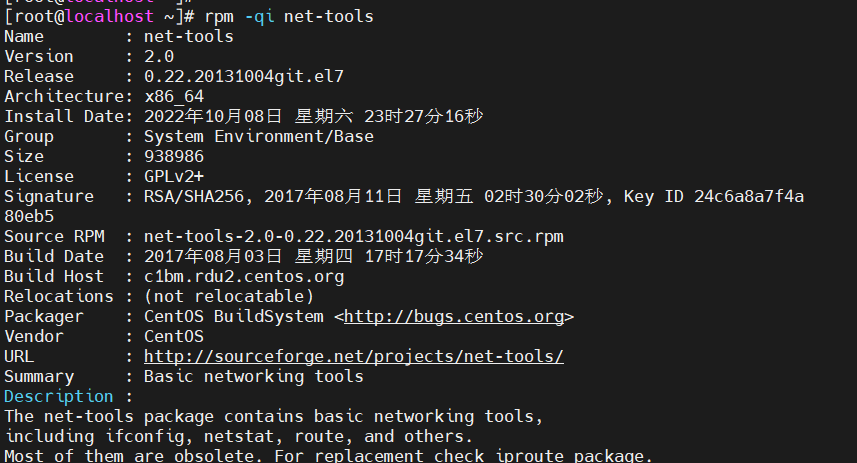Click the Summary 'Basic networking tools'
This screenshot has width=857, height=463.
pos(254,376)
